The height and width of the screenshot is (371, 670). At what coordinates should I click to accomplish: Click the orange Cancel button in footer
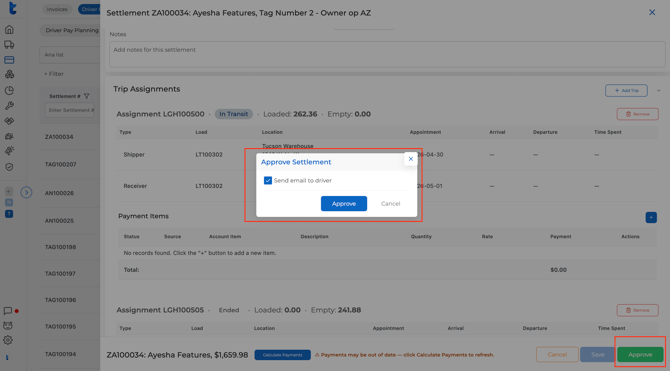click(557, 354)
